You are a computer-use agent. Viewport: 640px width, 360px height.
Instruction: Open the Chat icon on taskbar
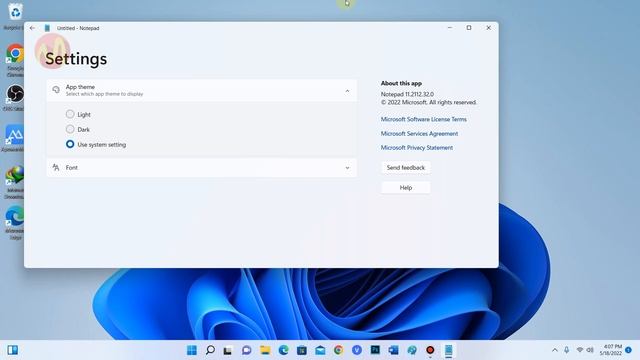point(247,350)
